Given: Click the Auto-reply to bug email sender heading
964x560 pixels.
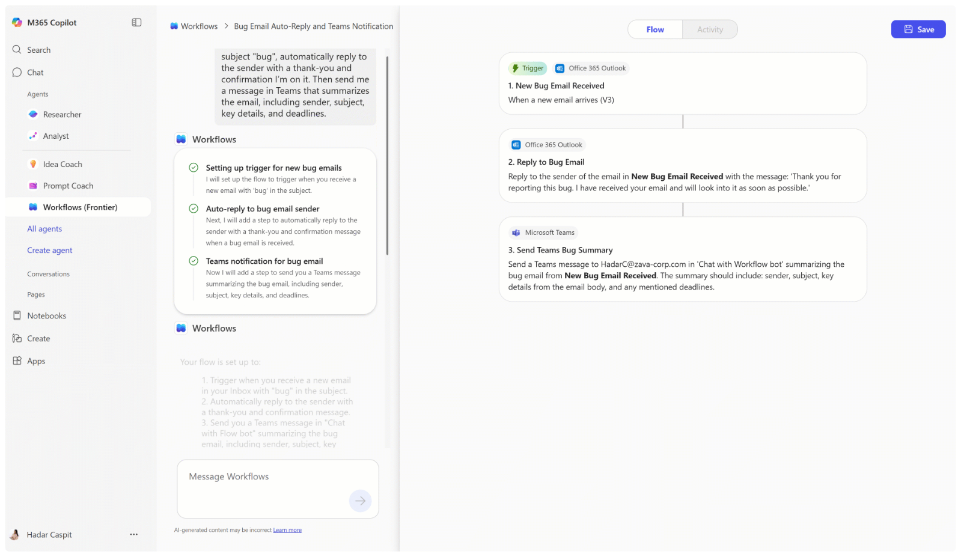Looking at the screenshot, I should pos(263,209).
